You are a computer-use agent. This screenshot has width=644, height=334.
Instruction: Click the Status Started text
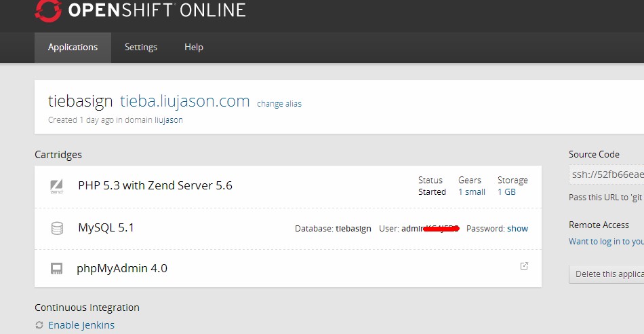point(432,186)
